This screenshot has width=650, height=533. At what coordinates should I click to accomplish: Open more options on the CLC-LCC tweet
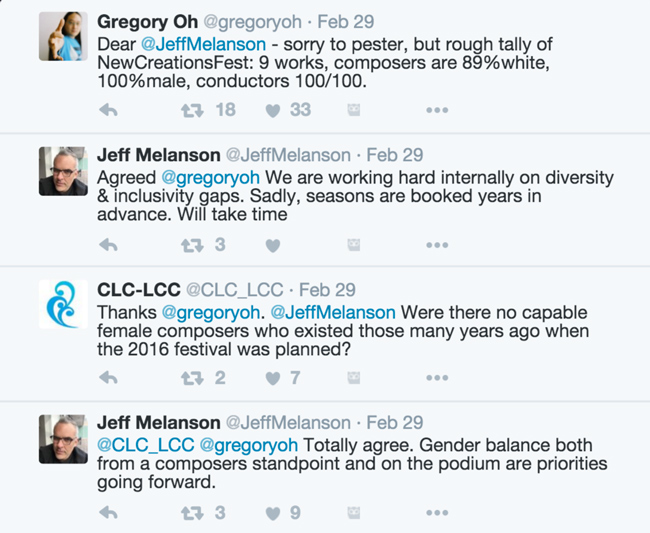[437, 378]
